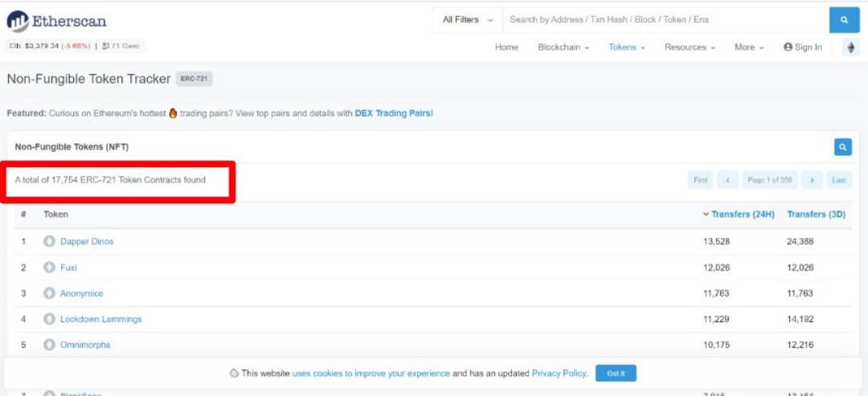Image resolution: width=868 pixels, height=396 pixels.
Task: Open the Ethereum network icon menu
Action: tap(851, 47)
